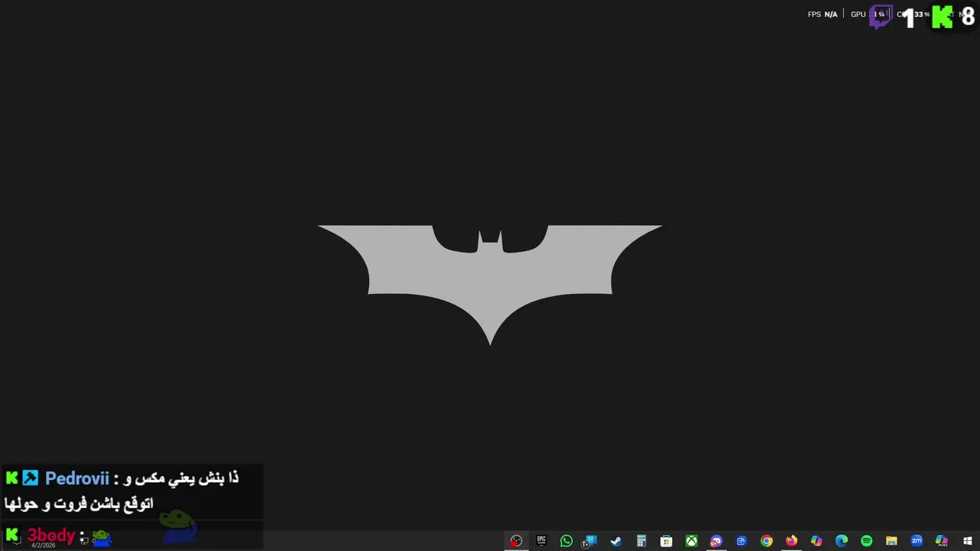Click the blue moderator hammer badge by Pedrovii
This screenshot has width=980, height=551.
pos(30,478)
